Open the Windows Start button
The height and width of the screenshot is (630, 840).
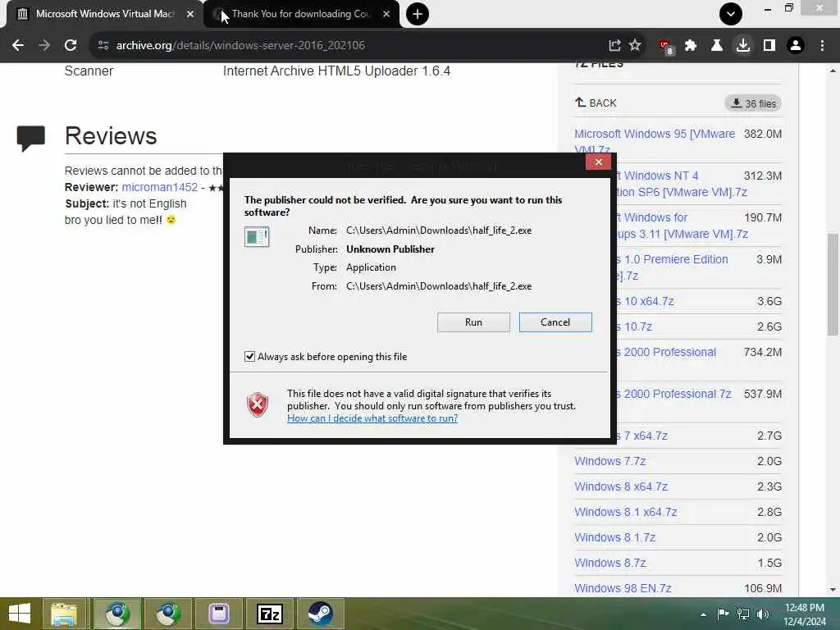pos(20,614)
